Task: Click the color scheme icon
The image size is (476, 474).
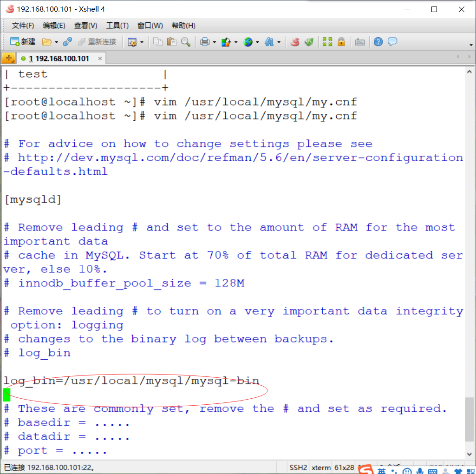Action: pos(226,42)
